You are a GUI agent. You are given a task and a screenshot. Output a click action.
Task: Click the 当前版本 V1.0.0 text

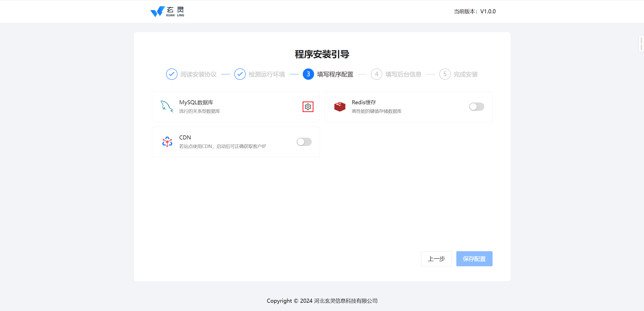click(x=474, y=12)
